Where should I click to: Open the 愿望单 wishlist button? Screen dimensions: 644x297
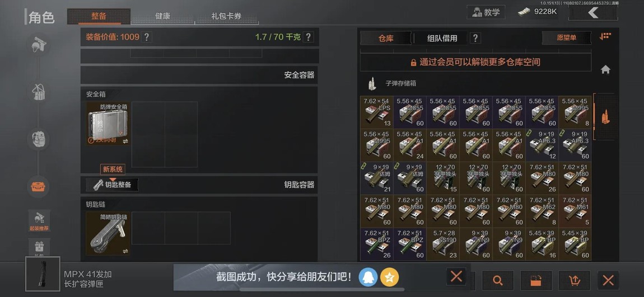pyautogui.click(x=566, y=37)
